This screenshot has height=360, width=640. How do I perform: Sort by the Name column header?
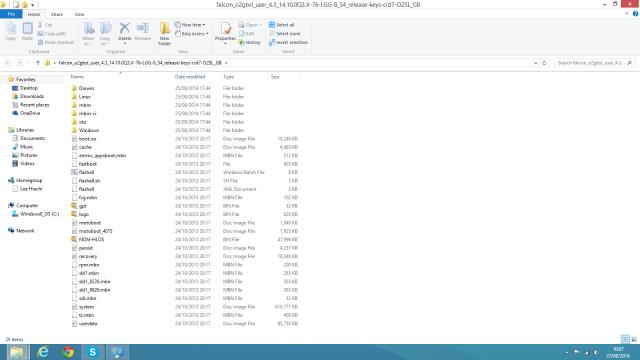click(77, 77)
